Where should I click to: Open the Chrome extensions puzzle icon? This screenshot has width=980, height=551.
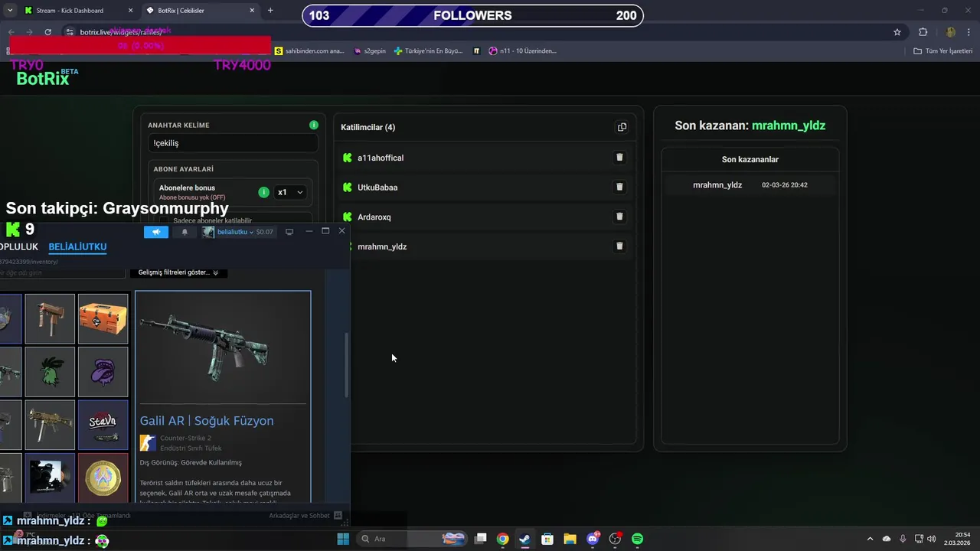[x=923, y=32]
